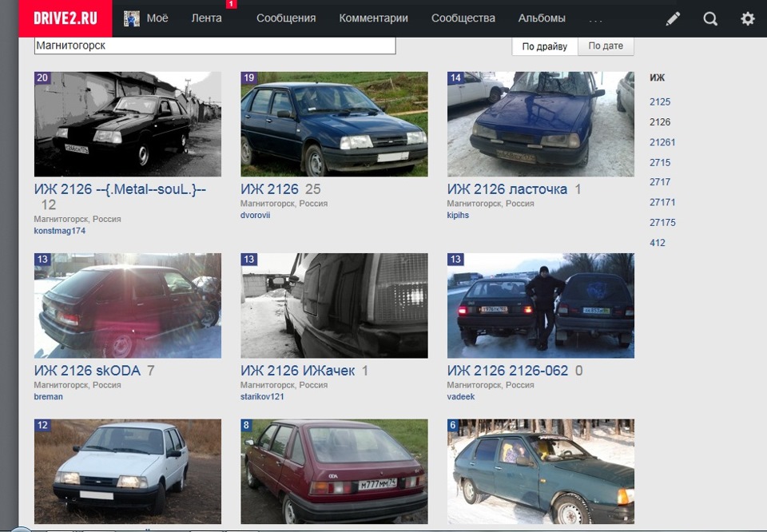Open the Моё menu item
Viewport: 767px width, 532px height.
click(x=157, y=18)
